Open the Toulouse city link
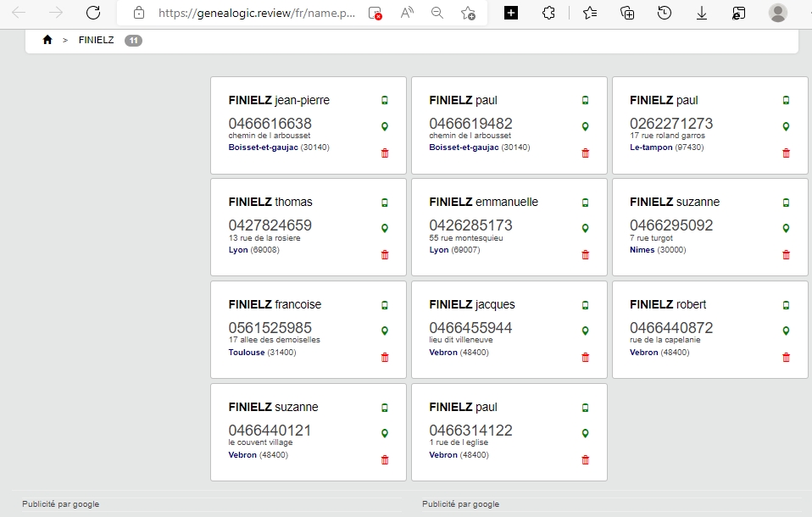The width and height of the screenshot is (812, 517). (x=247, y=353)
